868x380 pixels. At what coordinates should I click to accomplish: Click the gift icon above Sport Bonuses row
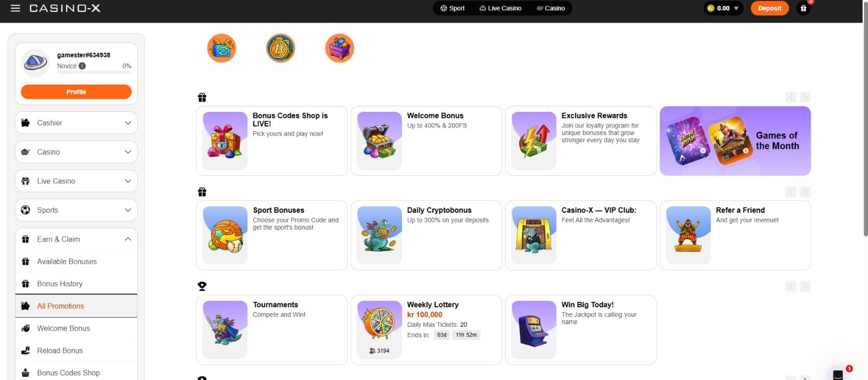(202, 192)
